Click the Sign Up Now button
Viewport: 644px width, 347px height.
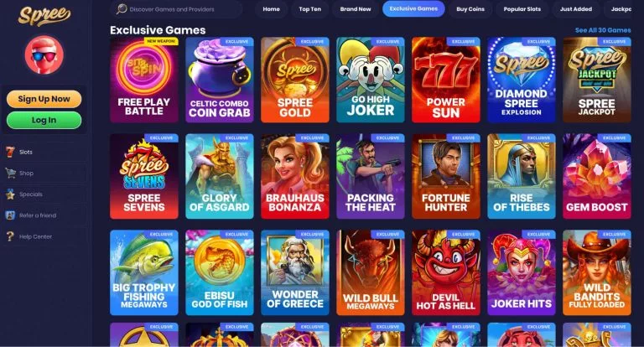(44, 99)
